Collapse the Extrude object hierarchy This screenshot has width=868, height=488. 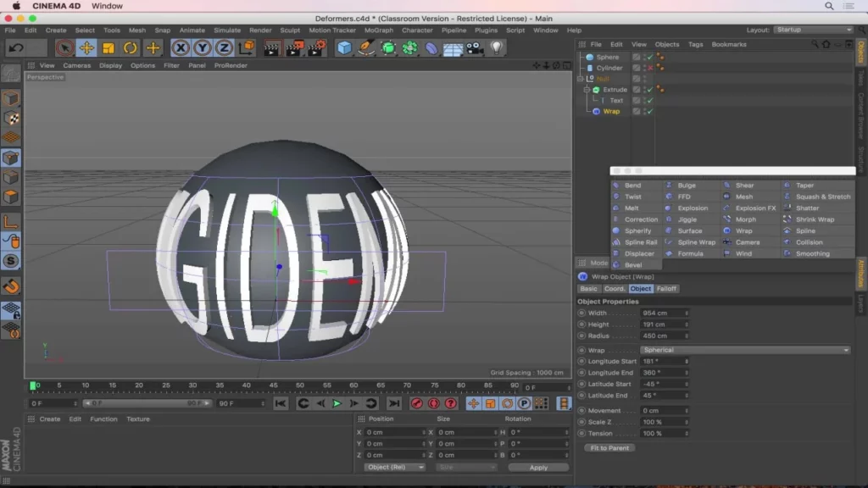[x=587, y=90]
